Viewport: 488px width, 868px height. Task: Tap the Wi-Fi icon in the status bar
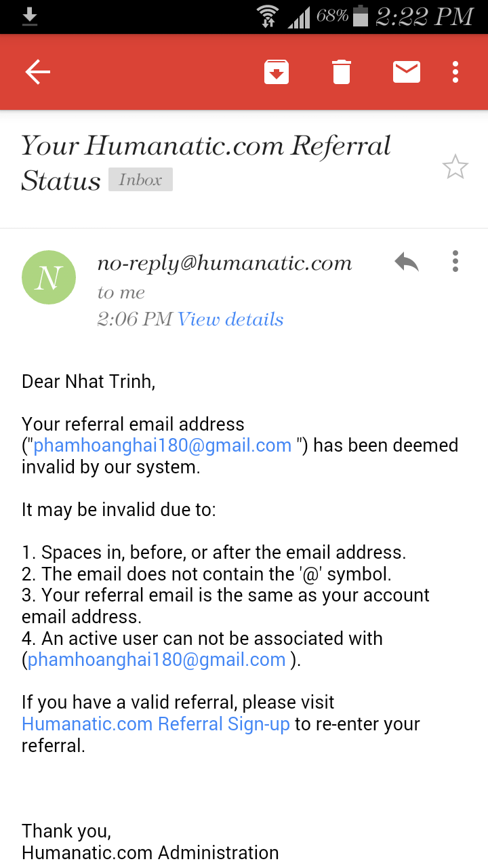(268, 16)
